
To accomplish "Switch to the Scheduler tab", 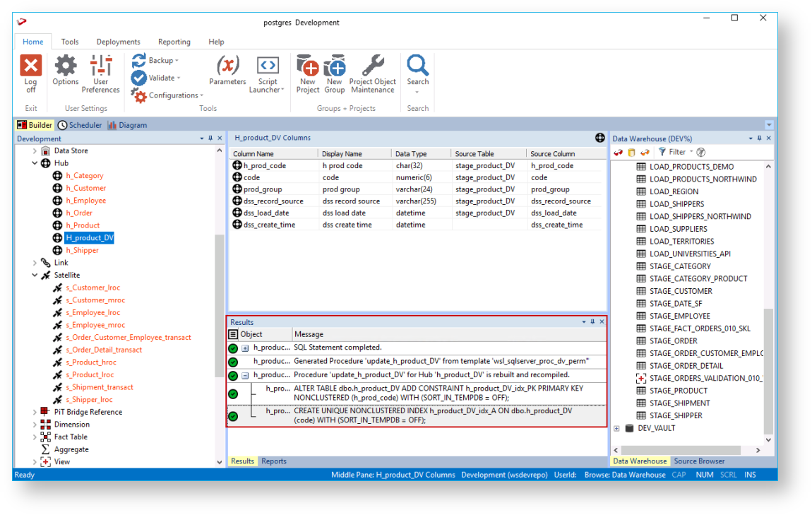I will click(80, 125).
